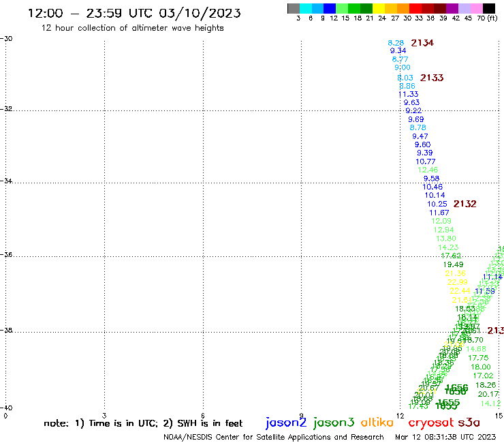Select the green value '12.46'
This screenshot has width=504, height=443.
click(x=428, y=170)
